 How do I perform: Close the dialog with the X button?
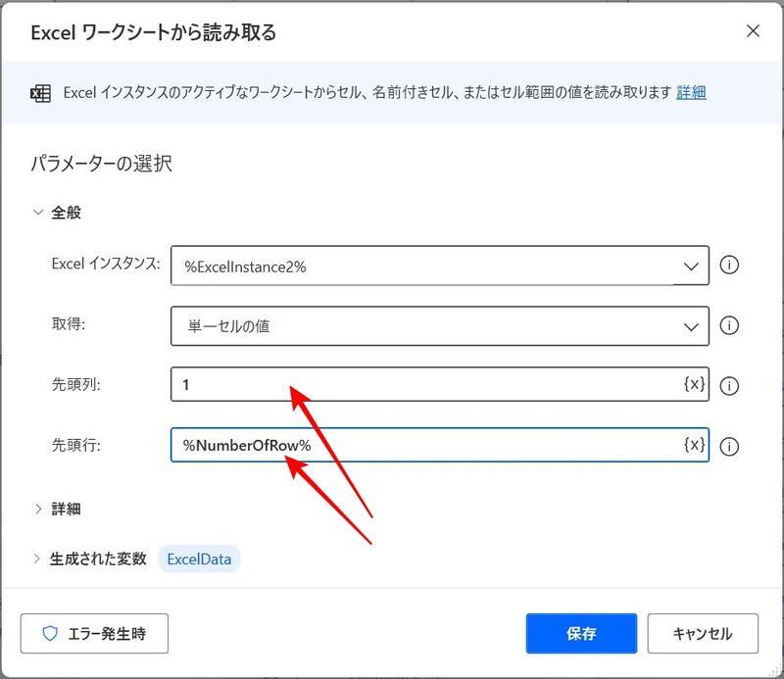pos(753,31)
